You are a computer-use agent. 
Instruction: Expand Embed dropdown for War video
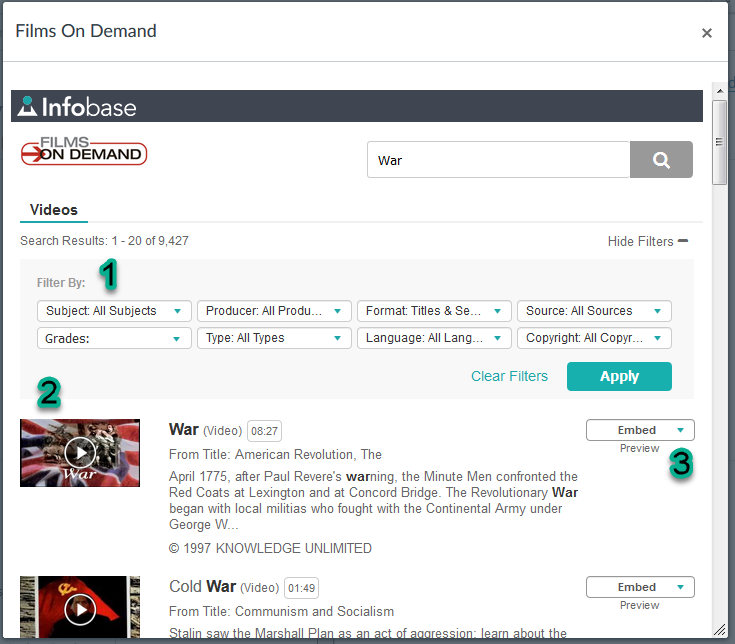click(640, 430)
